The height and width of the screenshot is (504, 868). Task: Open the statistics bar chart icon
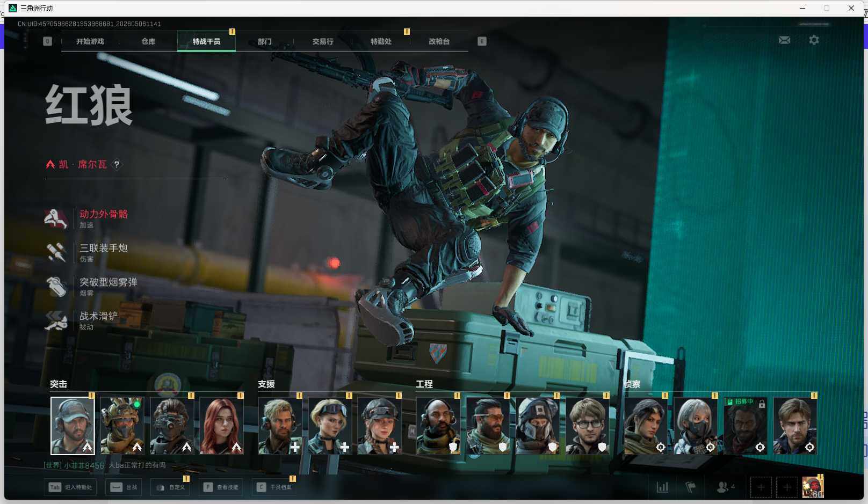(x=662, y=487)
